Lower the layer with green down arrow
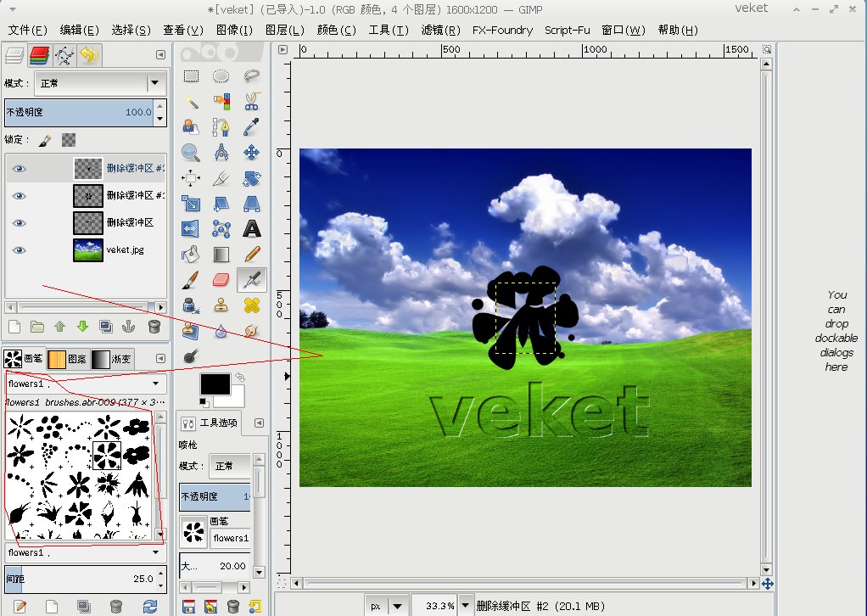This screenshot has width=867, height=616. [82, 327]
